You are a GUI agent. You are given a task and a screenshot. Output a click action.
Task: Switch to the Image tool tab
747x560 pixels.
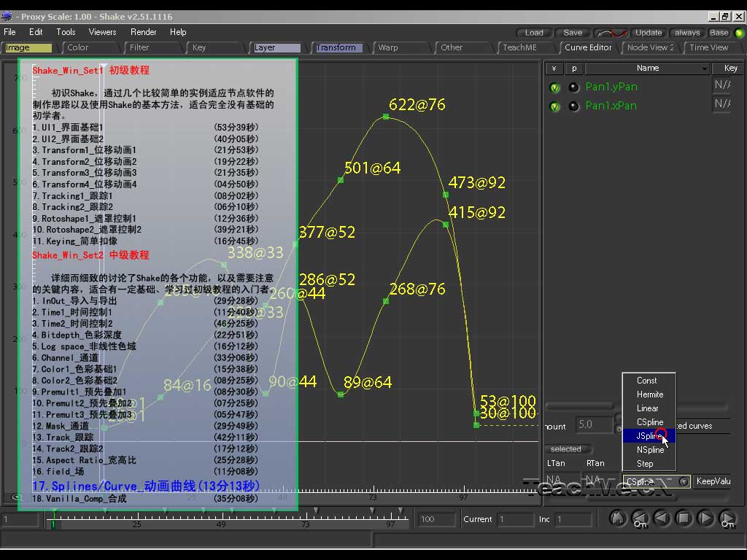[x=28, y=47]
